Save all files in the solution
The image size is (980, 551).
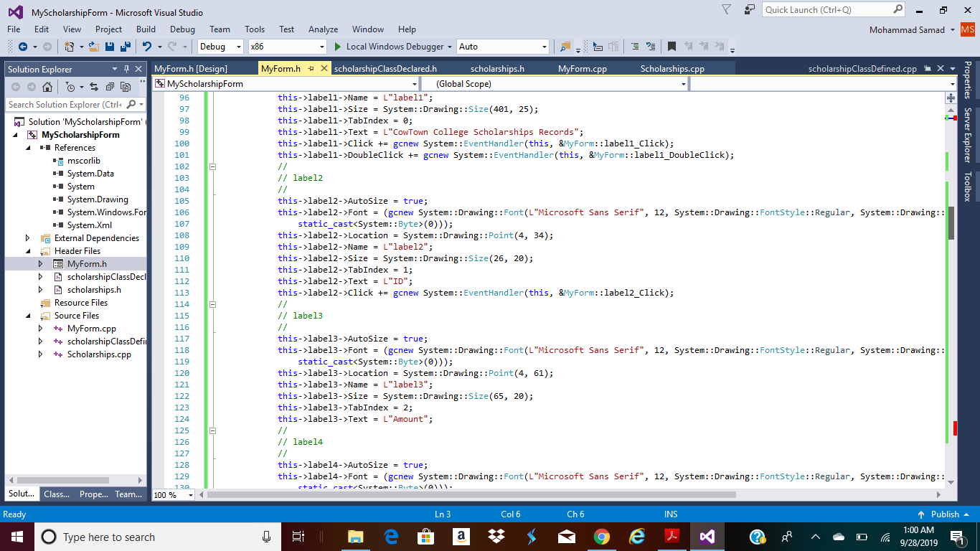point(124,47)
